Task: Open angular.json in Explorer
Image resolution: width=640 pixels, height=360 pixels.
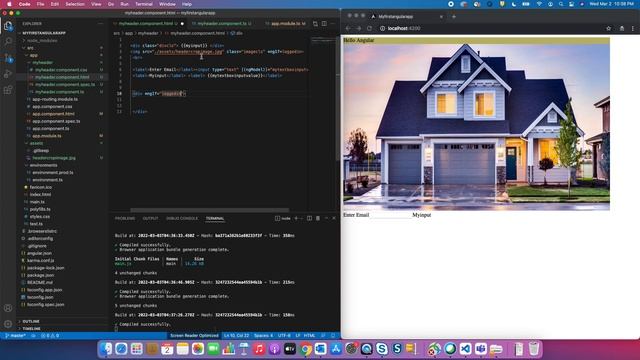Action: click(x=40, y=253)
